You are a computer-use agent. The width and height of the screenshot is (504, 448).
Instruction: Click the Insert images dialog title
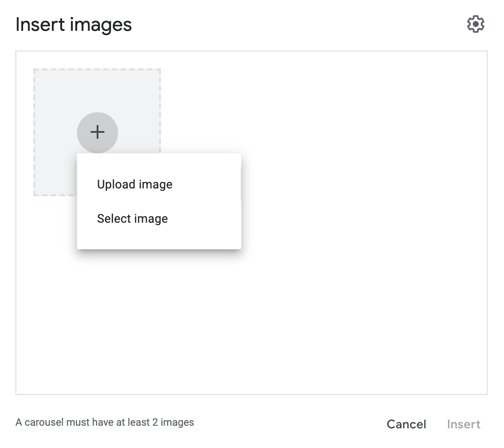[x=74, y=25]
